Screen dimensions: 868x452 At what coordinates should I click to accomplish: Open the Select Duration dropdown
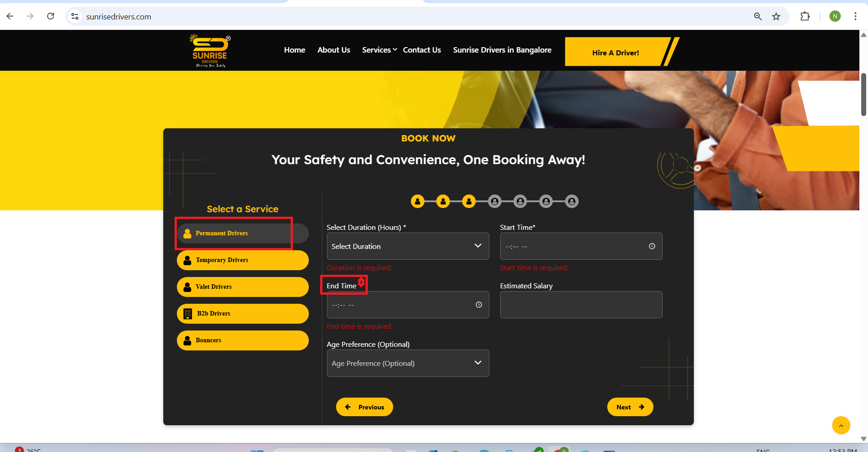[407, 246]
